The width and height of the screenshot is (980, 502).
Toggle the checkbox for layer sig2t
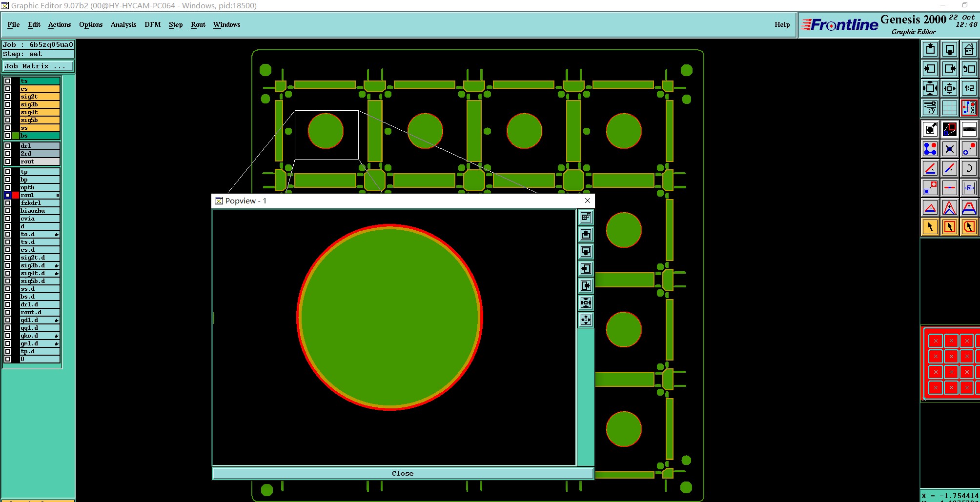(8, 97)
